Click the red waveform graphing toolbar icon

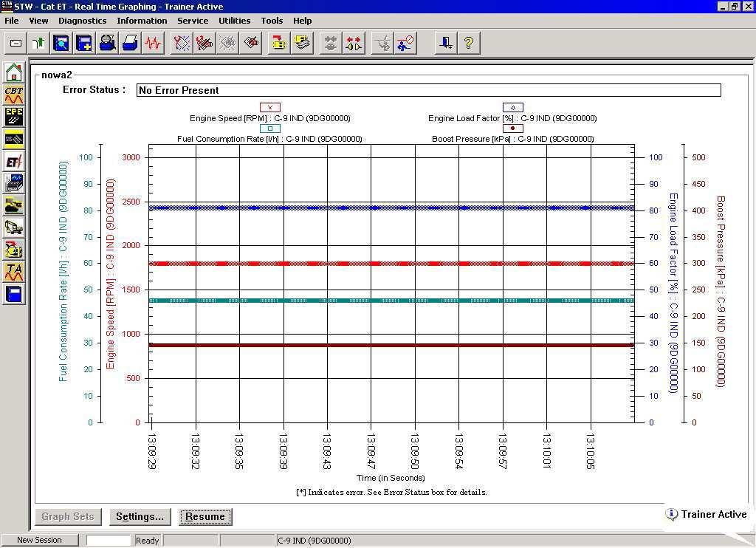(153, 44)
